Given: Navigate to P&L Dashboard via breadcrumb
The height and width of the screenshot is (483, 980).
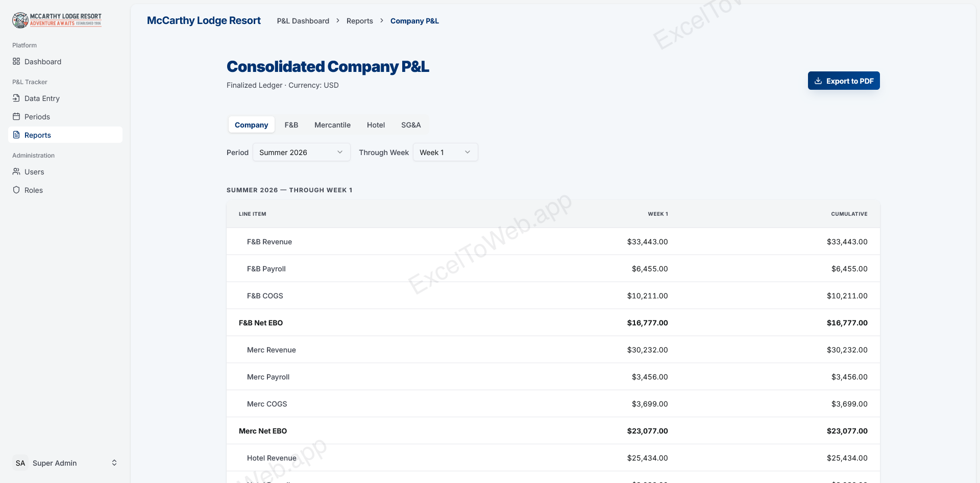Looking at the screenshot, I should 303,21.
